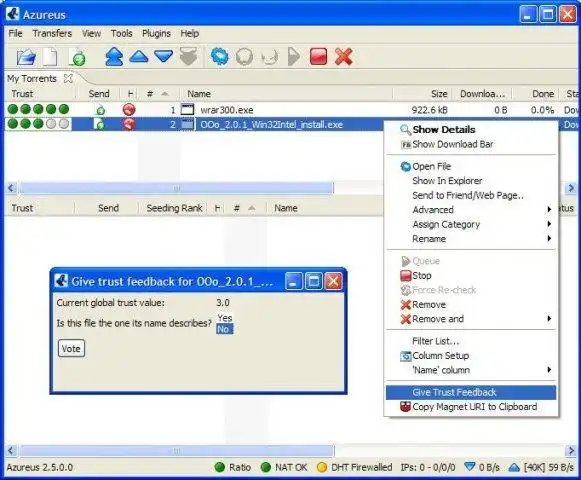Select Give Trust Feedback entry
This screenshot has height=480, width=581.
point(471,393)
